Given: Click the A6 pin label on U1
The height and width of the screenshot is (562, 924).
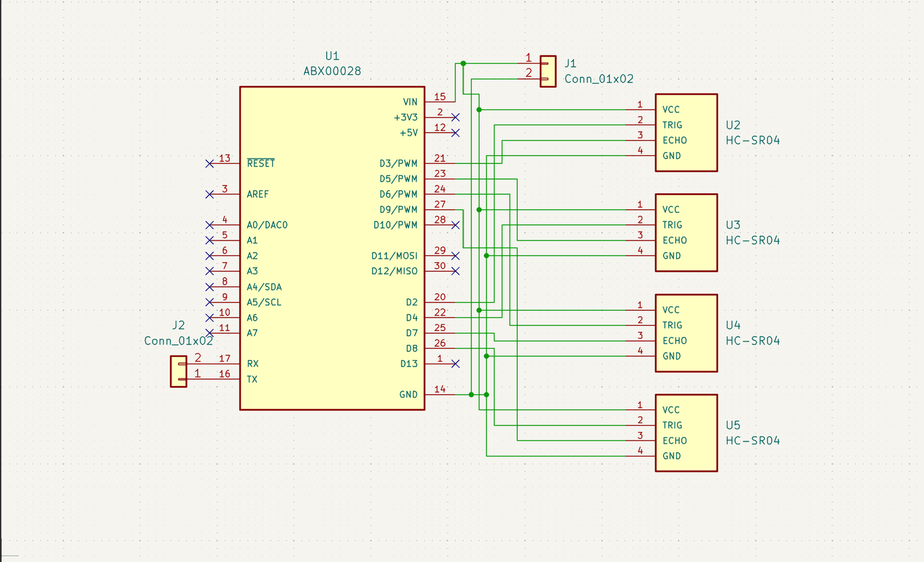Looking at the screenshot, I should click(252, 318).
